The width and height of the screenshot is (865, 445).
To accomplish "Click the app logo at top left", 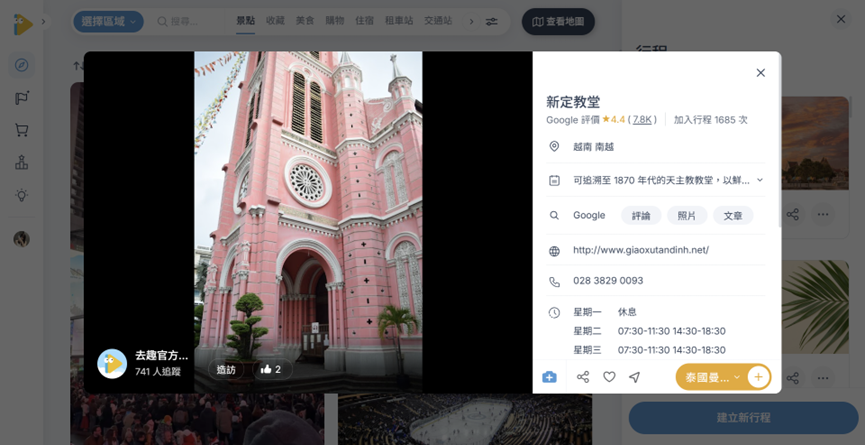I will pyautogui.click(x=23, y=24).
